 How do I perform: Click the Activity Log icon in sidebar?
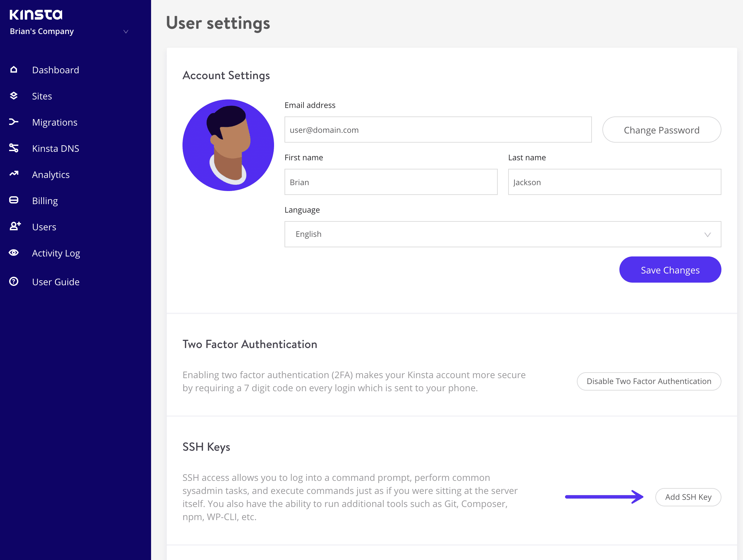(x=15, y=253)
